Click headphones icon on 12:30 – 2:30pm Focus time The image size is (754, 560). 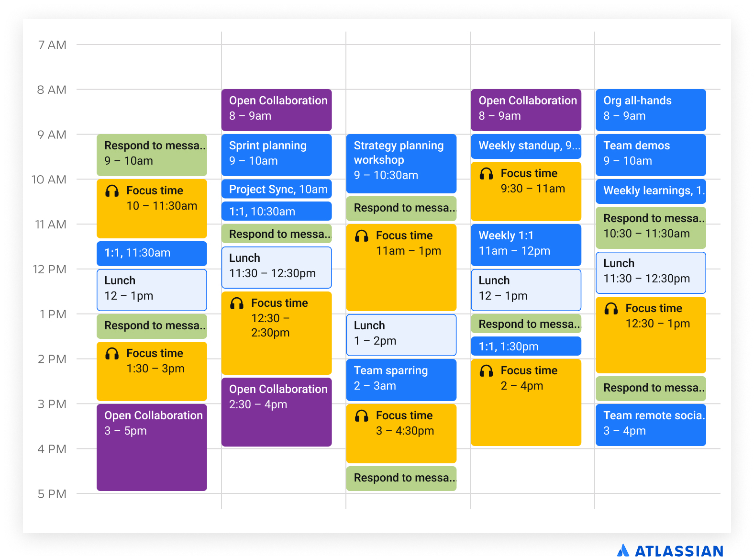point(237,303)
